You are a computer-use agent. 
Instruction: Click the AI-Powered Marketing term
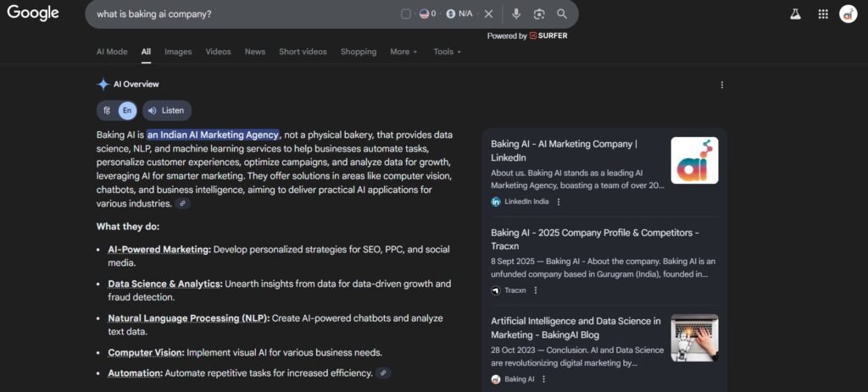click(159, 250)
